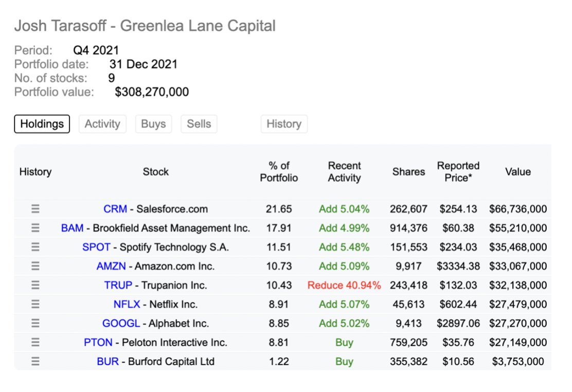Image resolution: width=572 pixels, height=392 pixels.
Task: Open history icon for SPOT Spotify row
Action: 35,247
